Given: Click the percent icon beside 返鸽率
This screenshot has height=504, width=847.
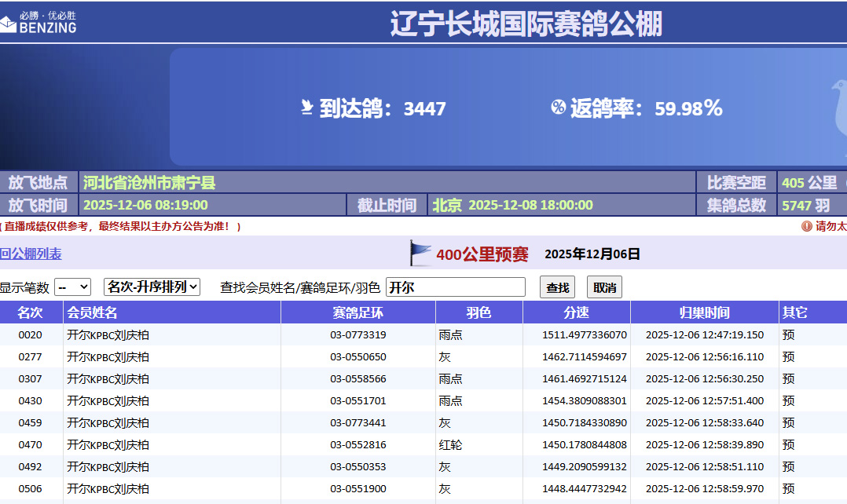Looking at the screenshot, I should tap(558, 108).
